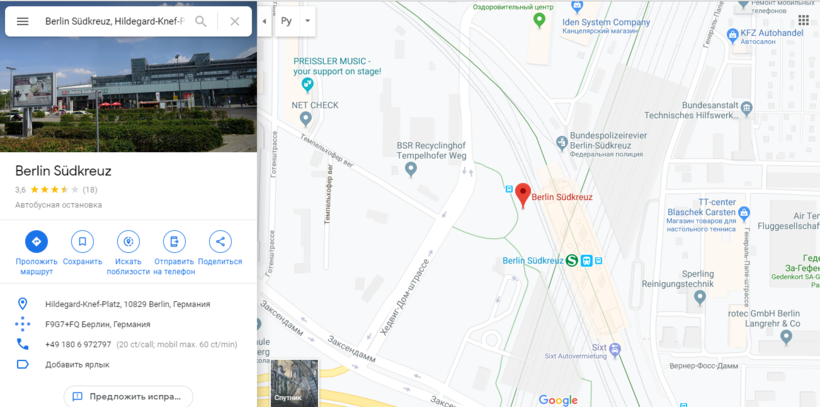820x407 pixels.
Task: Open the Google apps grid icon
Action: tap(803, 20)
